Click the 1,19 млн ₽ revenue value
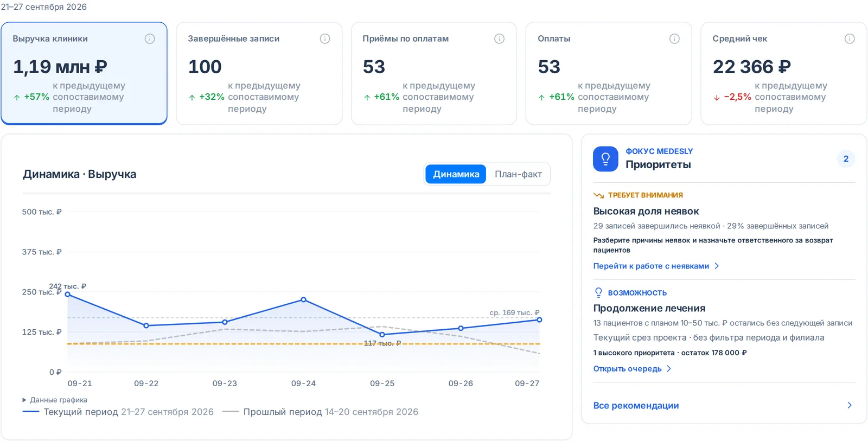Screen dimensions: 868x441 60,67
